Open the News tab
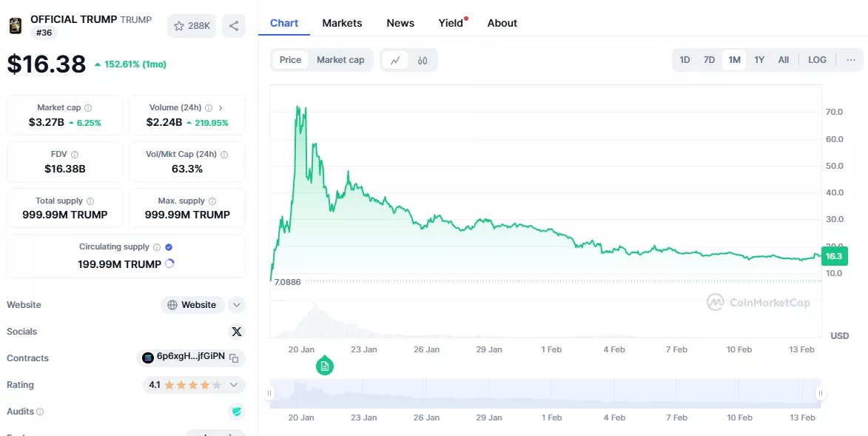The image size is (868, 436). coord(400,23)
